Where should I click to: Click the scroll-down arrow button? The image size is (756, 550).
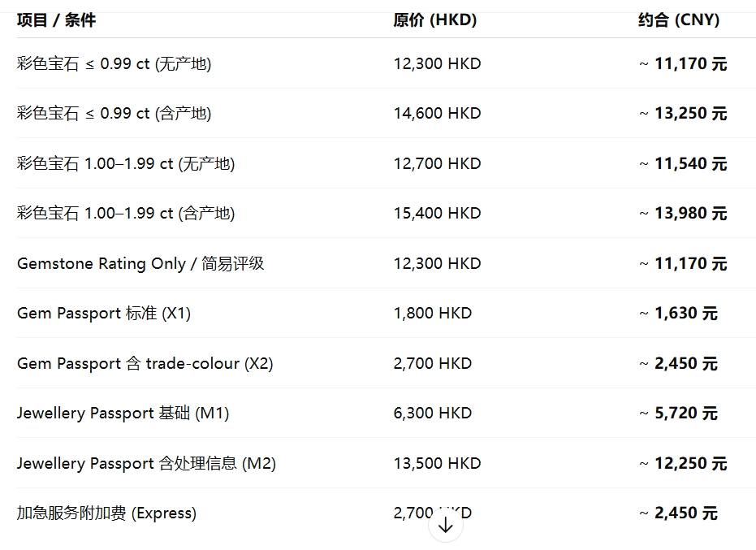pos(445,525)
